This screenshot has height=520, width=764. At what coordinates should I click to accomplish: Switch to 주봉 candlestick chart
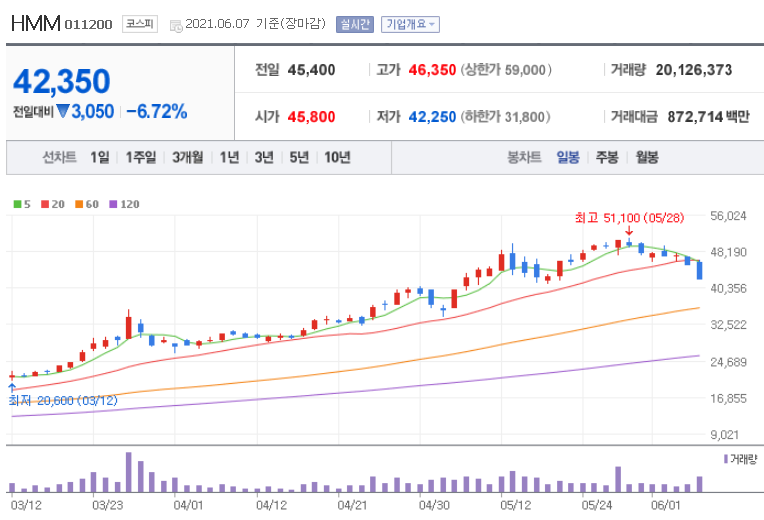607,157
